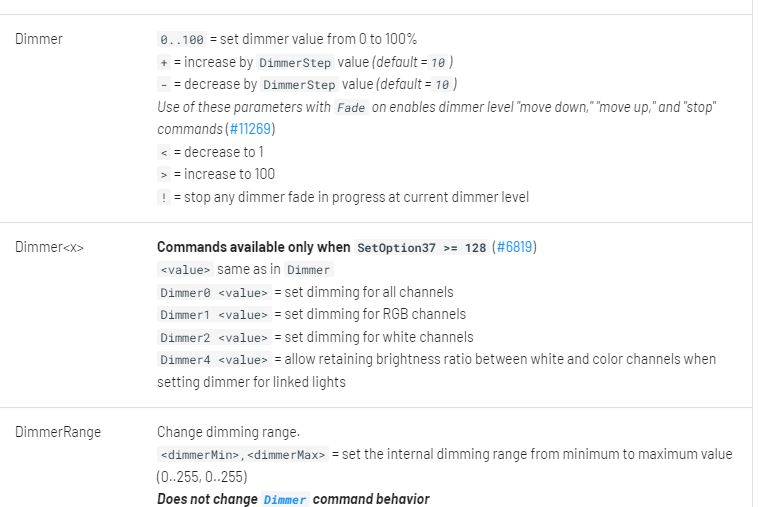
Task: Click the DimmerRange command name
Action: (58, 432)
